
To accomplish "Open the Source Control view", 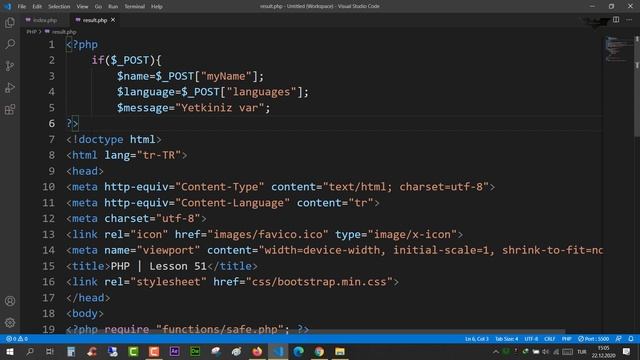I will click(10, 66).
